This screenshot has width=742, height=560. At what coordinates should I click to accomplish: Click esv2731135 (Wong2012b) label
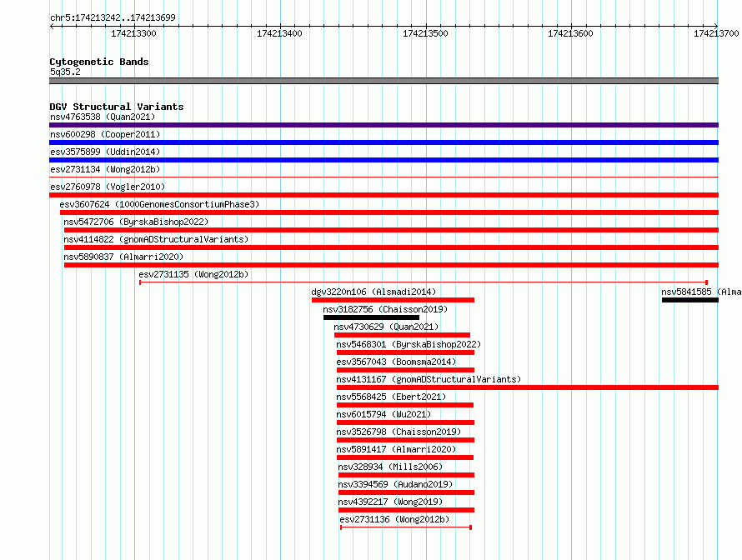pos(193,274)
